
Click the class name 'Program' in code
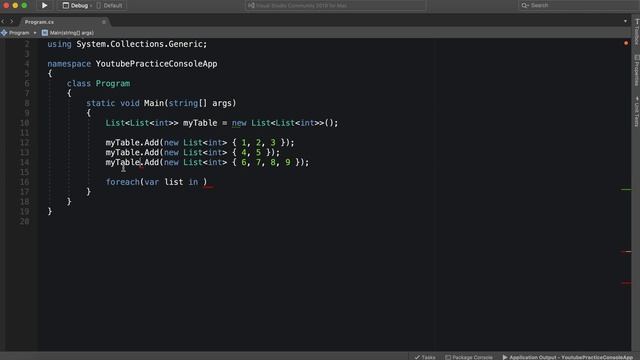tap(113, 83)
